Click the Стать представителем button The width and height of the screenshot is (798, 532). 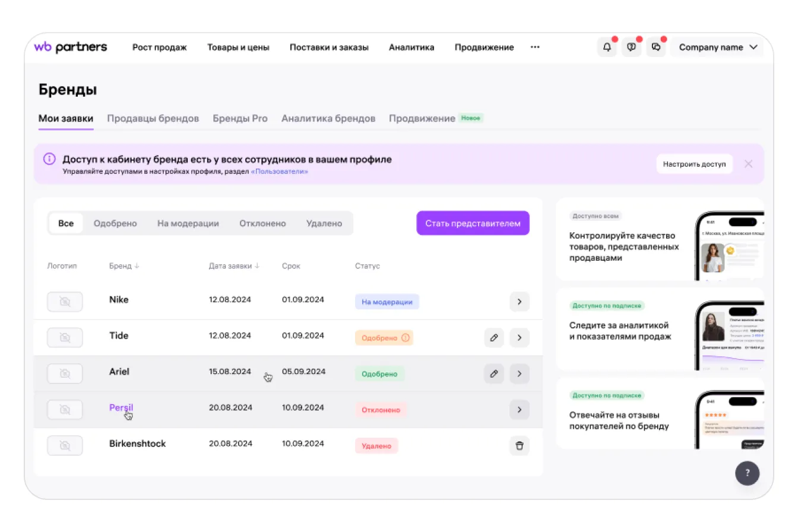click(x=473, y=223)
